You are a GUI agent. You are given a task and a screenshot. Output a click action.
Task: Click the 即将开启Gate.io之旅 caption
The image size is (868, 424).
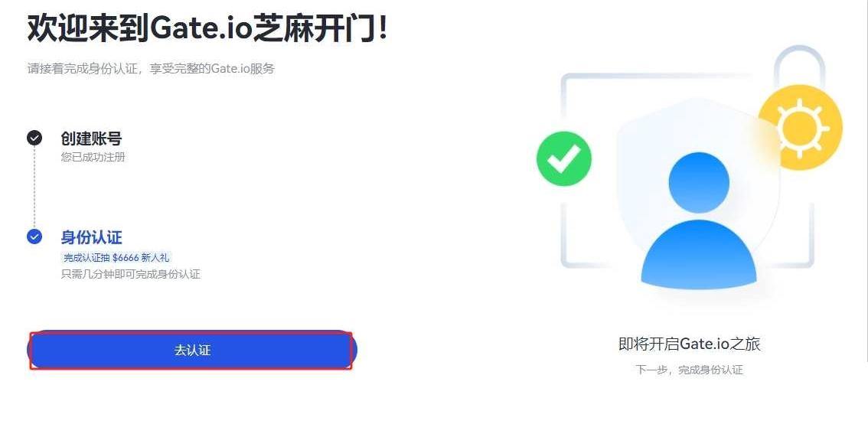click(689, 344)
